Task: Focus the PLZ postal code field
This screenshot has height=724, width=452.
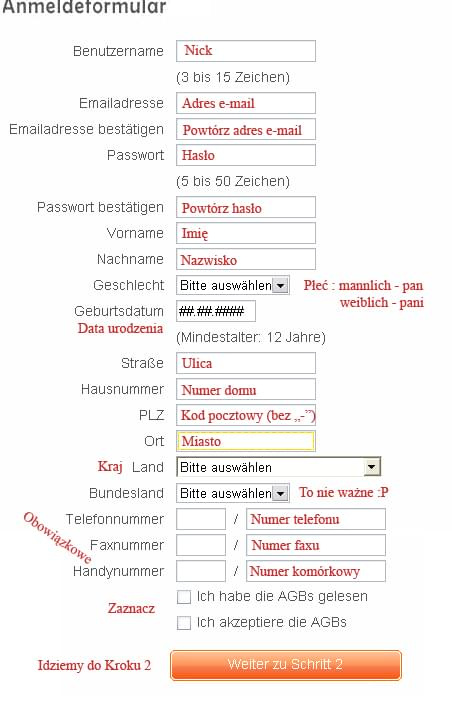Action: 246,415
